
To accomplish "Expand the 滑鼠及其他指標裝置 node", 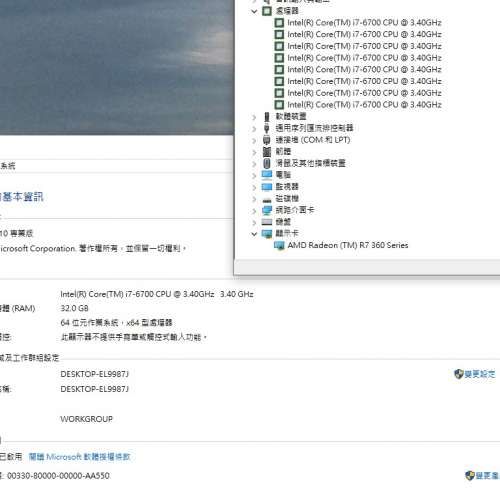I will click(254, 164).
